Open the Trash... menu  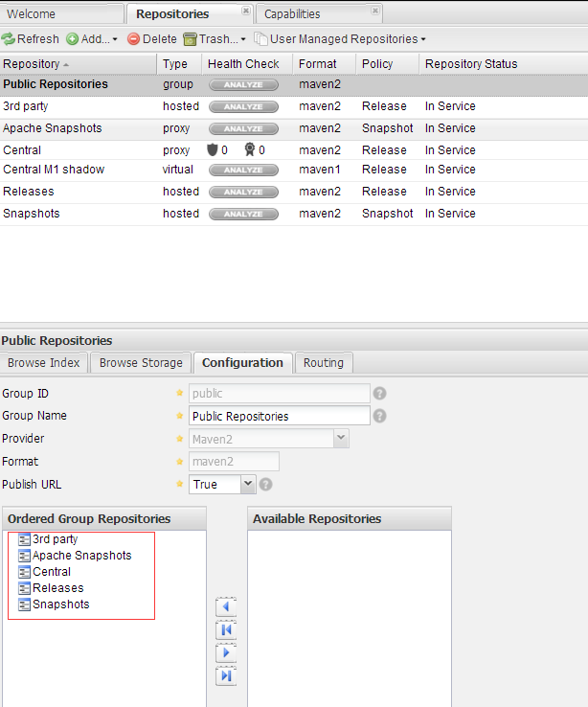[215, 39]
